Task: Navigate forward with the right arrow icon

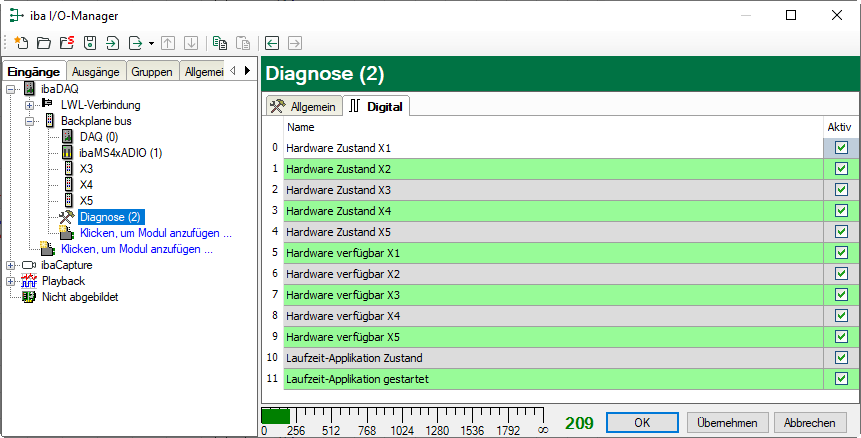Action: coord(295,43)
